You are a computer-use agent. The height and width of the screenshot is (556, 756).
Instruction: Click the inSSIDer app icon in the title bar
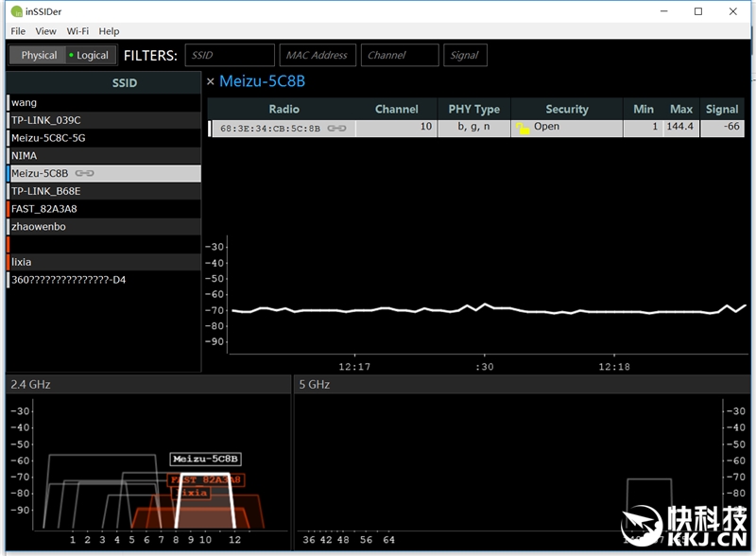click(15, 11)
